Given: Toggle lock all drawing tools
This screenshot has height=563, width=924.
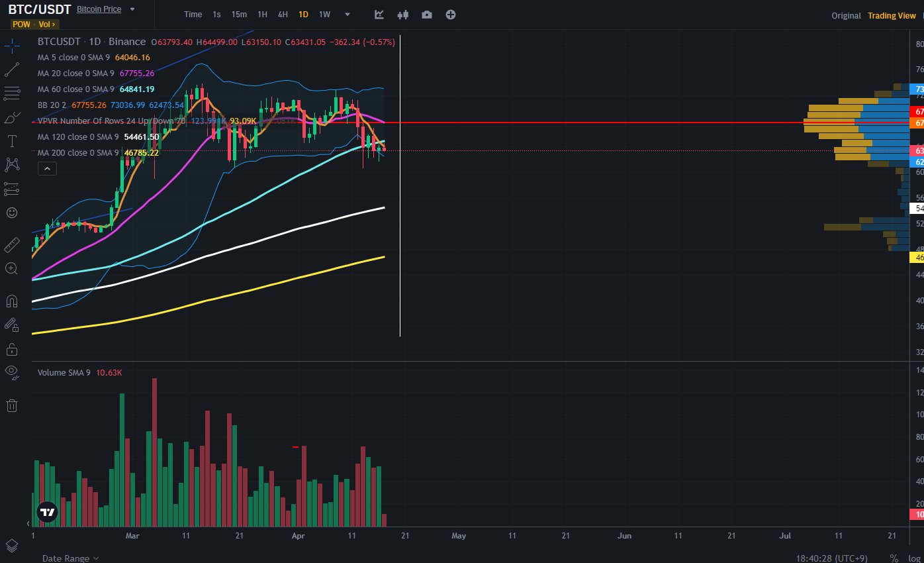Looking at the screenshot, I should coord(12,348).
